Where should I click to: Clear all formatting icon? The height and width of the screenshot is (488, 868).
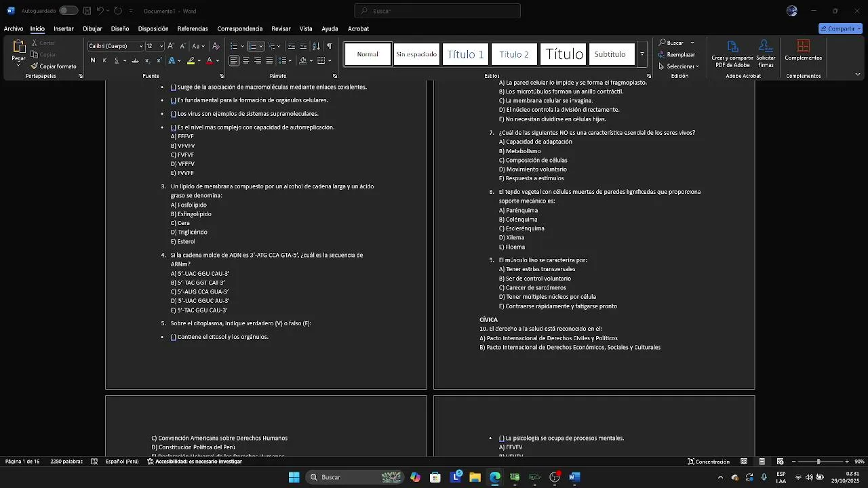click(216, 46)
